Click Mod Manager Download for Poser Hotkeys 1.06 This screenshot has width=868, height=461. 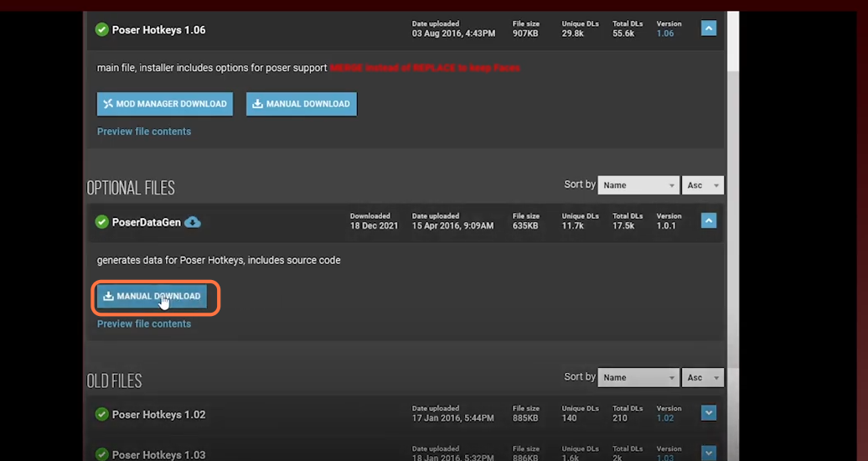[165, 104]
